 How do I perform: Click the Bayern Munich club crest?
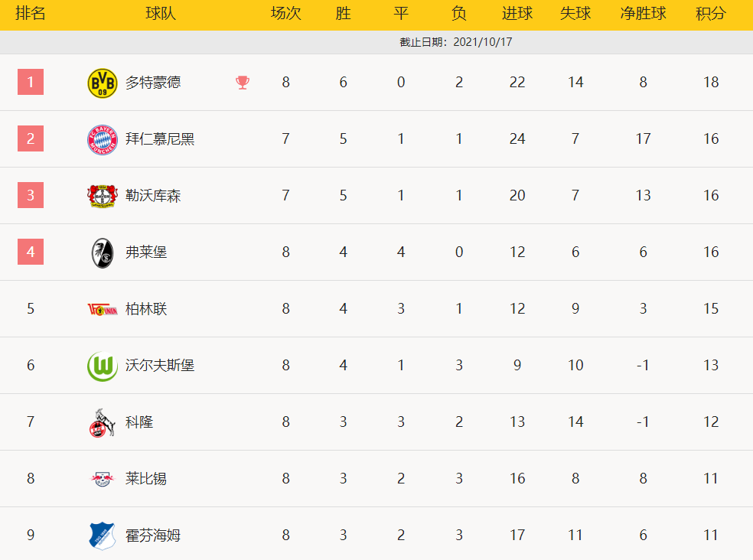coord(103,139)
